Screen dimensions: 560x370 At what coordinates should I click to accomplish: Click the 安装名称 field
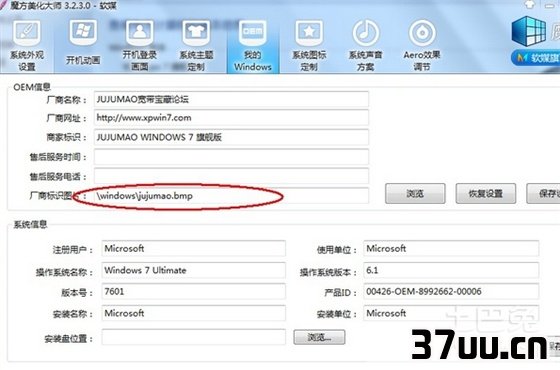[x=194, y=313]
